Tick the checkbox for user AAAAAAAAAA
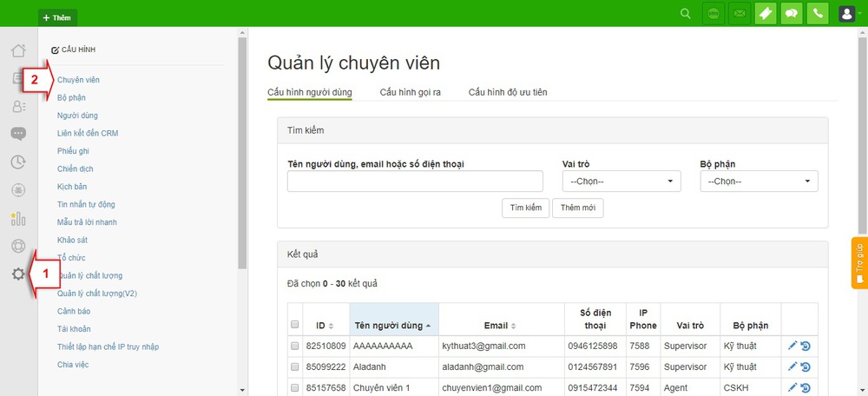This screenshot has height=396, width=868. click(295, 346)
